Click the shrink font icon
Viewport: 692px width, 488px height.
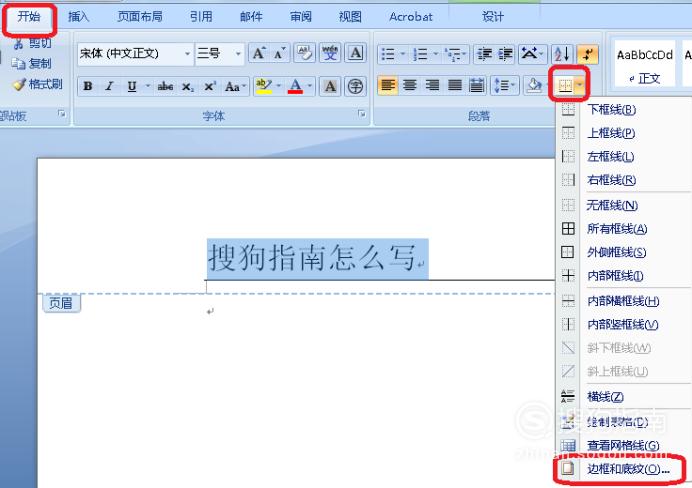(x=280, y=53)
